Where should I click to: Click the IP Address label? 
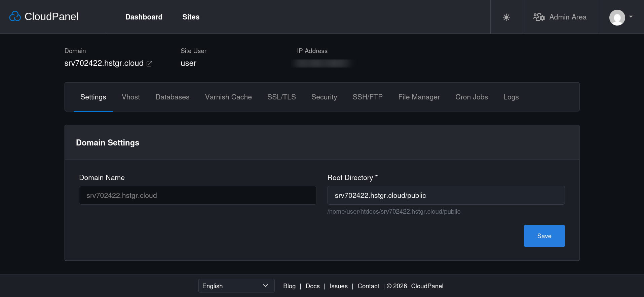(x=312, y=51)
